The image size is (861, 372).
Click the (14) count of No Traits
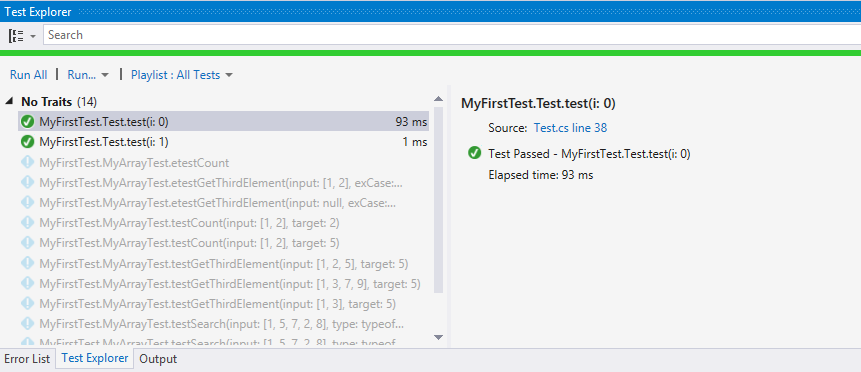pyautogui.click(x=87, y=102)
